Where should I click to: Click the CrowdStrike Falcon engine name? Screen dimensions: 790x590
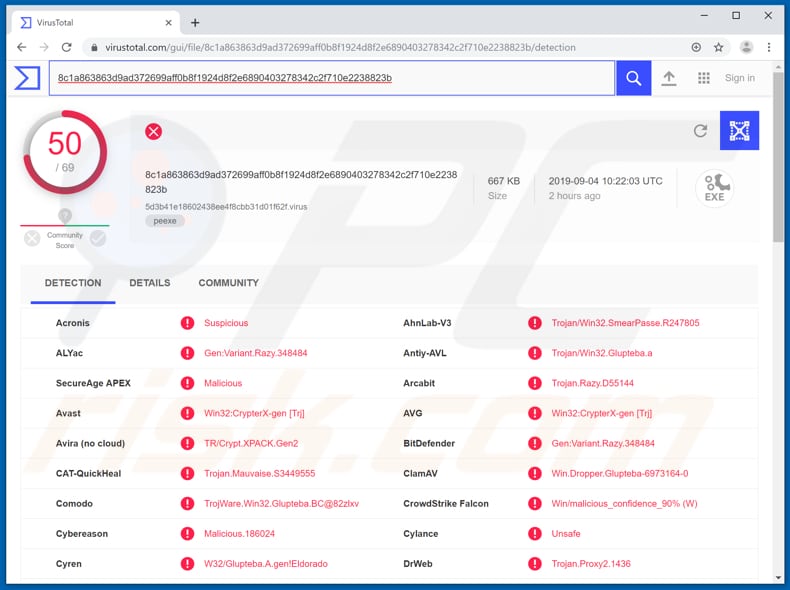click(x=446, y=504)
